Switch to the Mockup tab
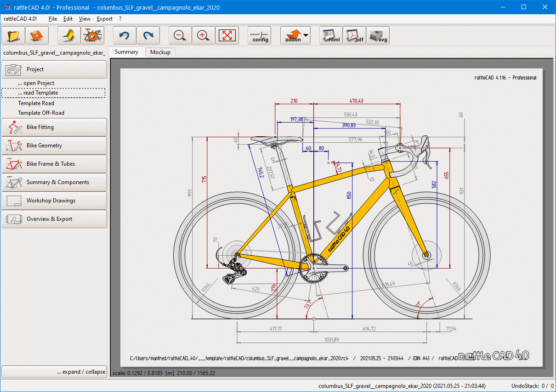The height and width of the screenshot is (392, 556). 160,52
